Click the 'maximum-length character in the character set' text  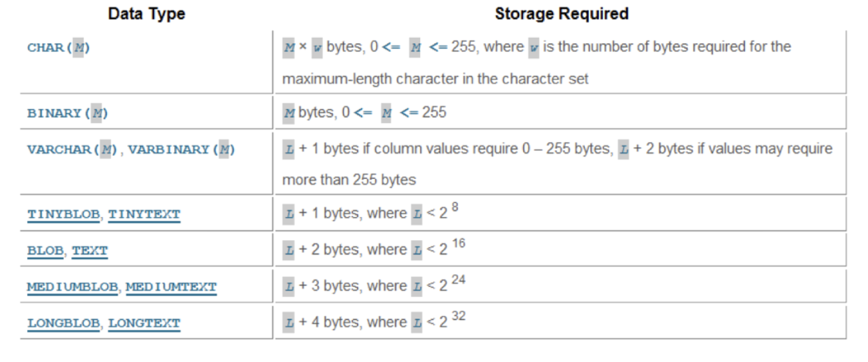[435, 79]
